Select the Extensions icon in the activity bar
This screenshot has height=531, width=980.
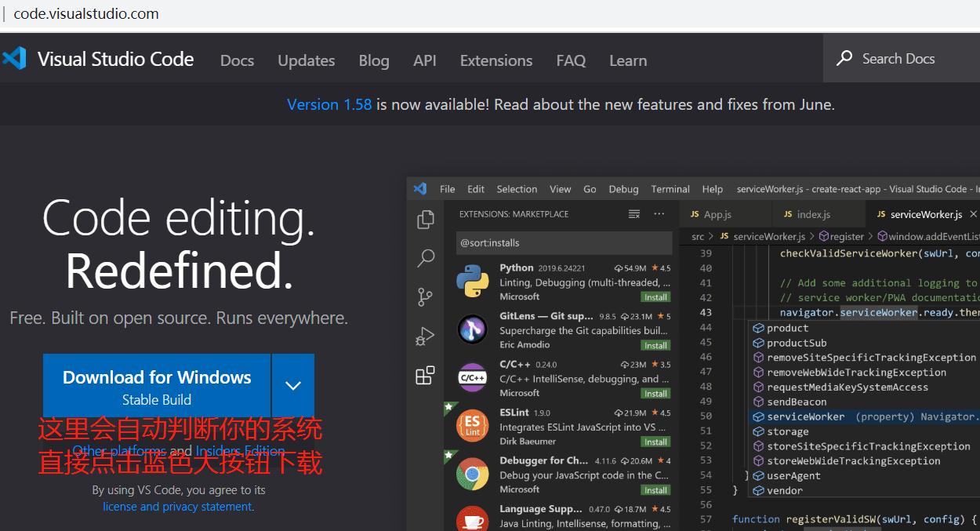click(x=426, y=376)
